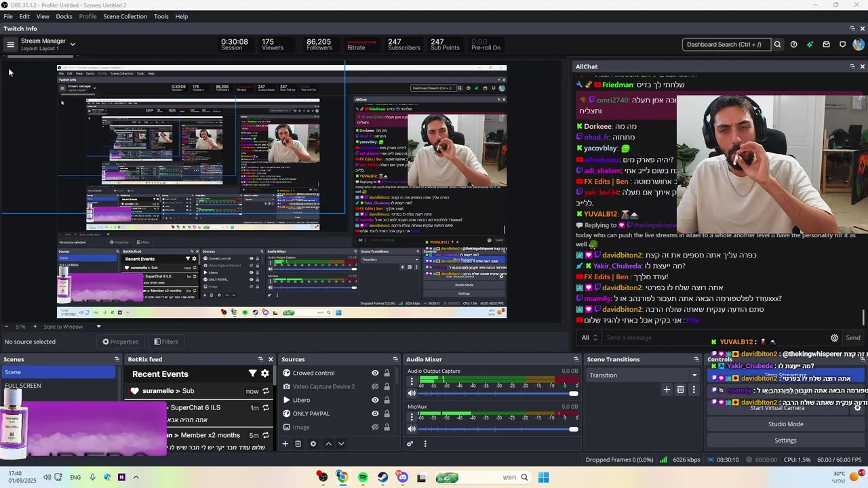Add a new source with plus button
This screenshot has width=868, height=488.
coord(285,444)
